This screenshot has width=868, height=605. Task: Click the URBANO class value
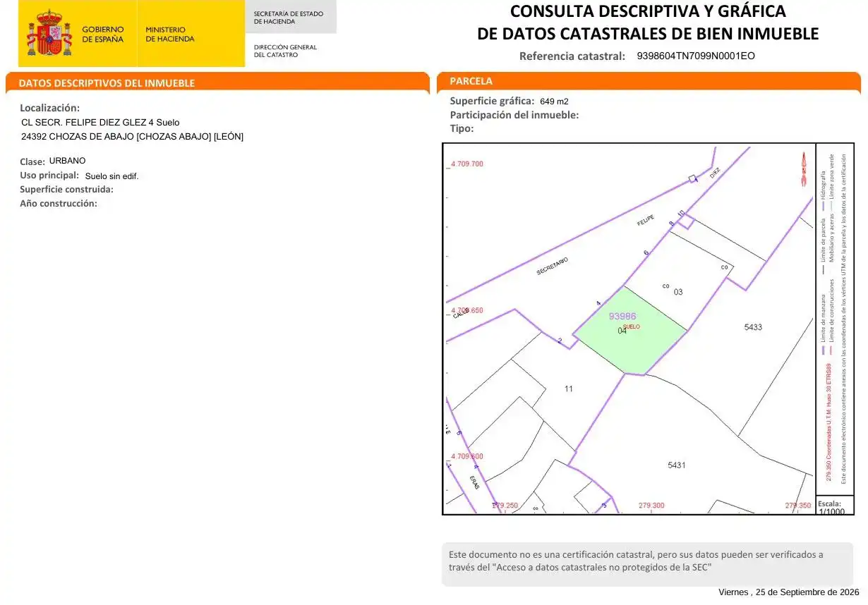click(68, 161)
